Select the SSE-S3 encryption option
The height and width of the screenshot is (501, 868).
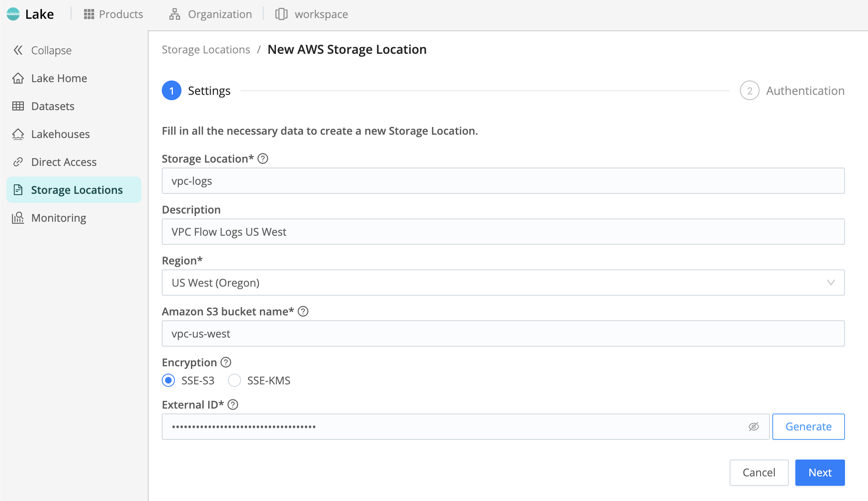coord(168,380)
